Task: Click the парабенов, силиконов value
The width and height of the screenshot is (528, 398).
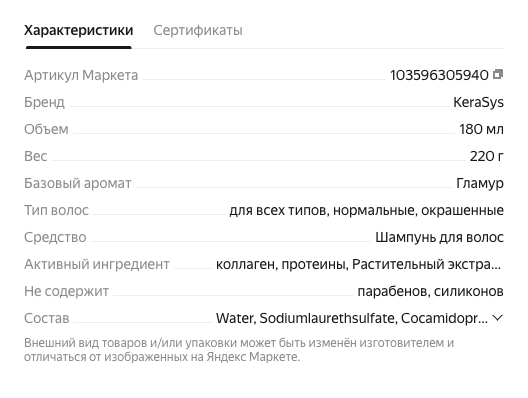Action: pos(430,291)
